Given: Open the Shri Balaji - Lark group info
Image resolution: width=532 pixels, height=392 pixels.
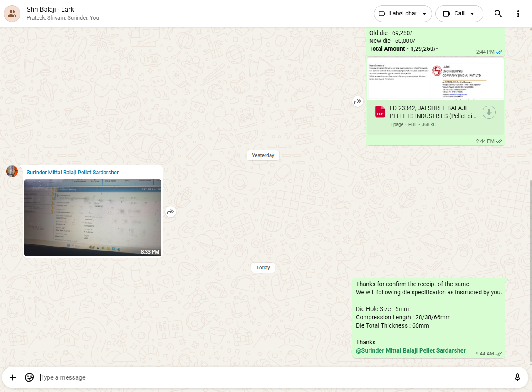Looking at the screenshot, I should click(x=50, y=10).
